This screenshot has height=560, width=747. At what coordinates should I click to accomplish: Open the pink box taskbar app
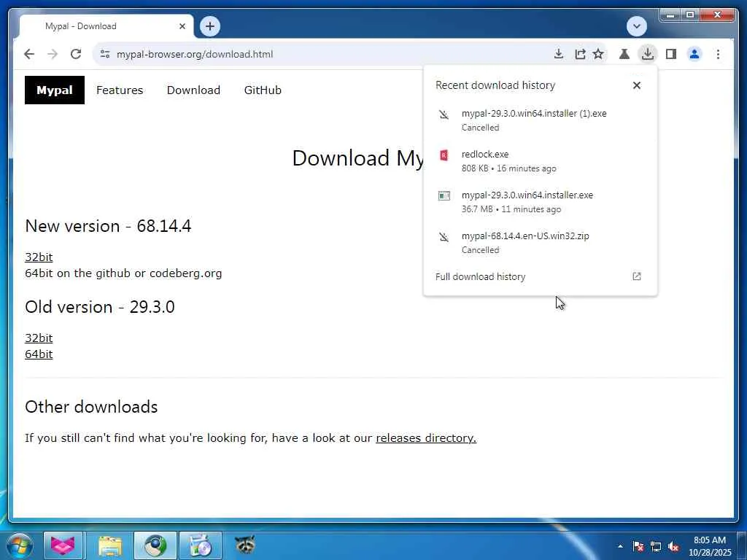pos(63,545)
